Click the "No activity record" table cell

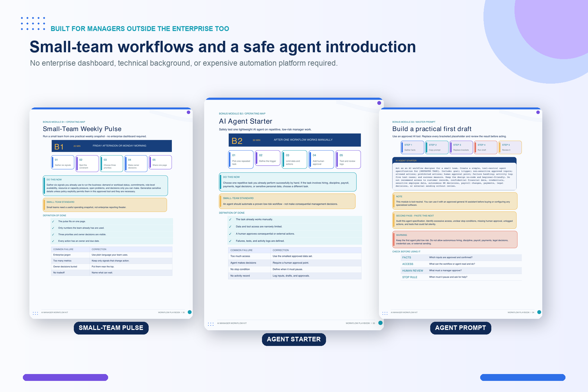[249, 276]
